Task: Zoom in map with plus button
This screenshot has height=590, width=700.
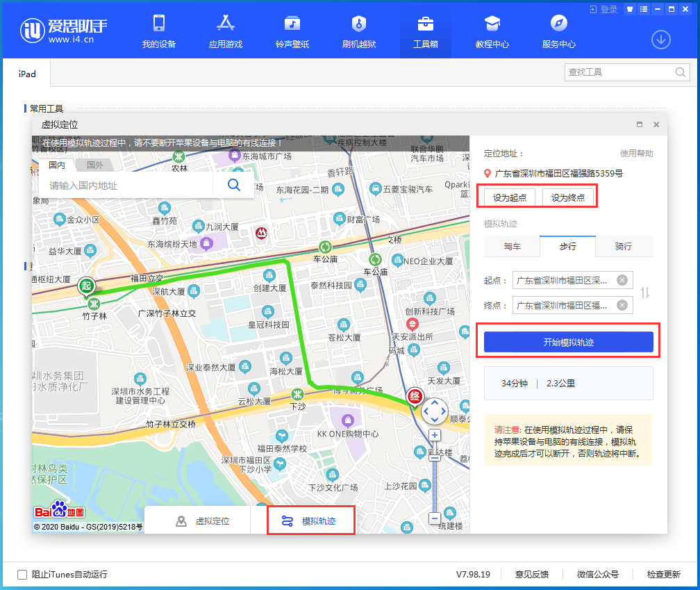Action: click(x=435, y=435)
